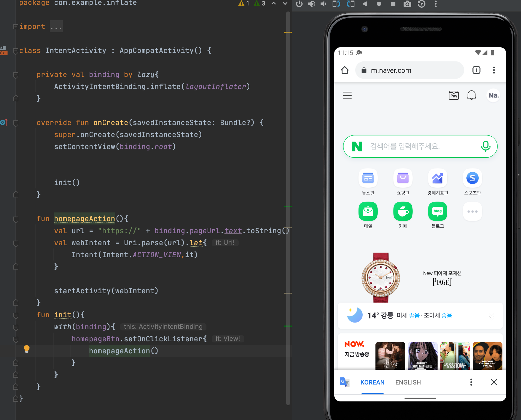521x420 pixels.
Task: Open the first NOW broadcast thumbnail
Action: point(390,356)
